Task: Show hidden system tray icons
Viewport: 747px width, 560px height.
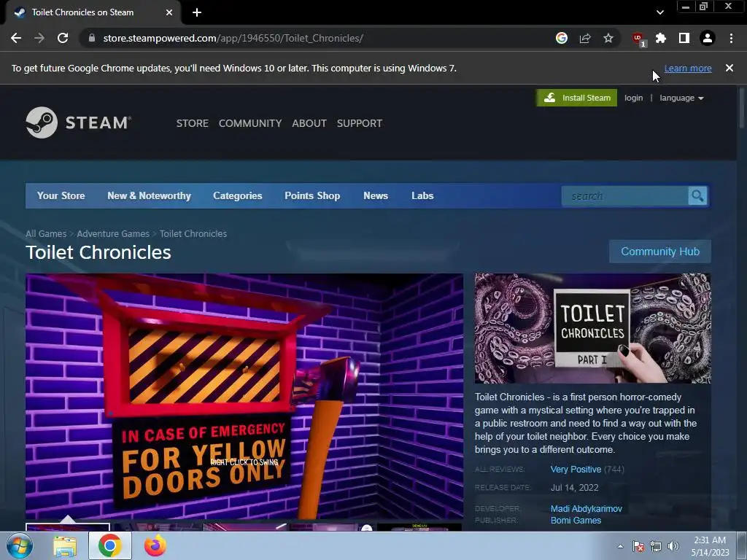Action: [x=620, y=546]
